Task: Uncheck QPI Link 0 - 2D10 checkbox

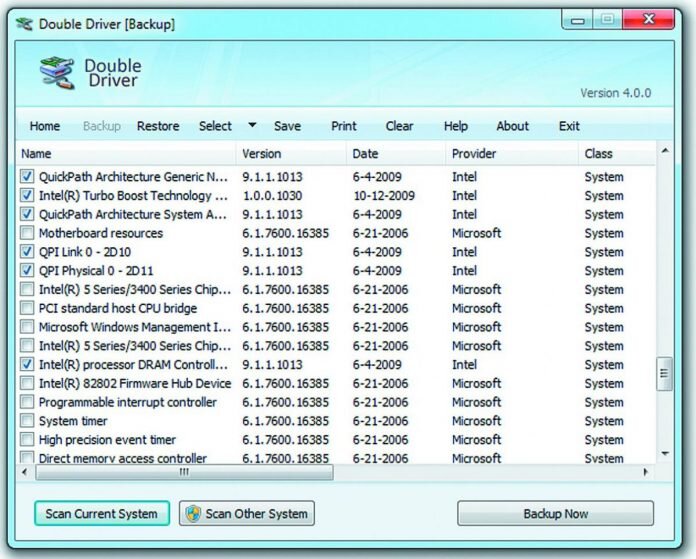Action: click(x=27, y=251)
